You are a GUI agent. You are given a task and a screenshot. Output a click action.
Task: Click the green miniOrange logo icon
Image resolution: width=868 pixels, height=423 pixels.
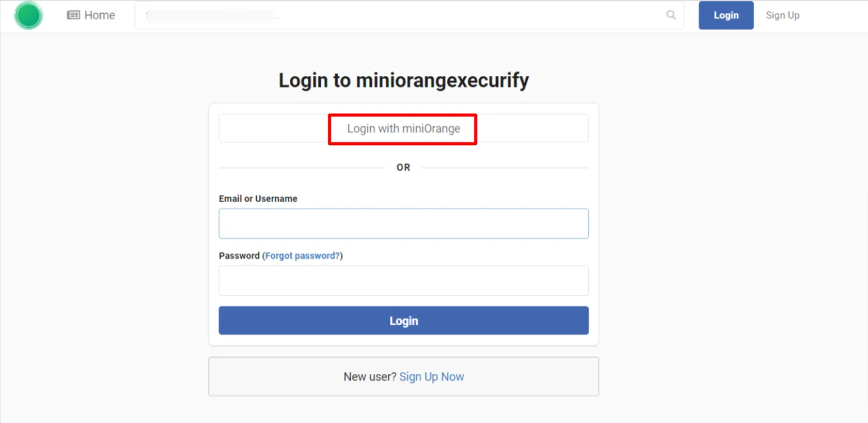(x=28, y=15)
